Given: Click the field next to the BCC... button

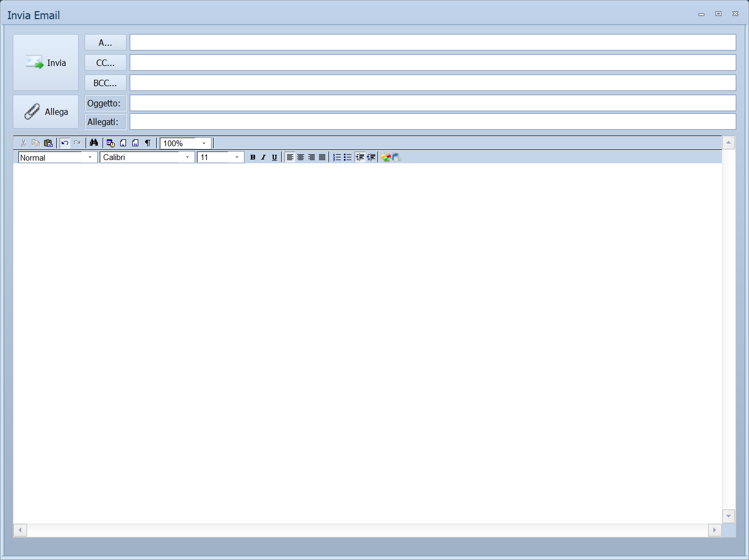Looking at the screenshot, I should [x=433, y=83].
